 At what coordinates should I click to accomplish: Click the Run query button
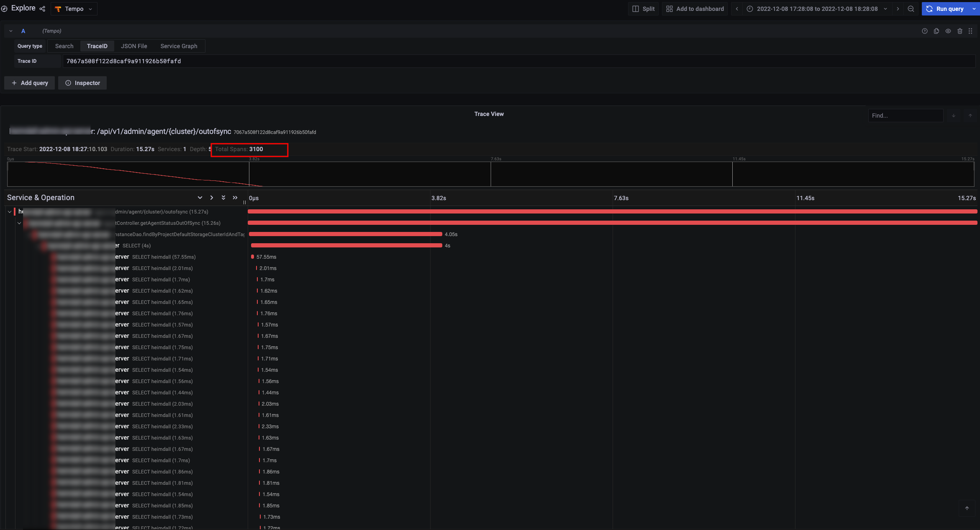pos(946,9)
